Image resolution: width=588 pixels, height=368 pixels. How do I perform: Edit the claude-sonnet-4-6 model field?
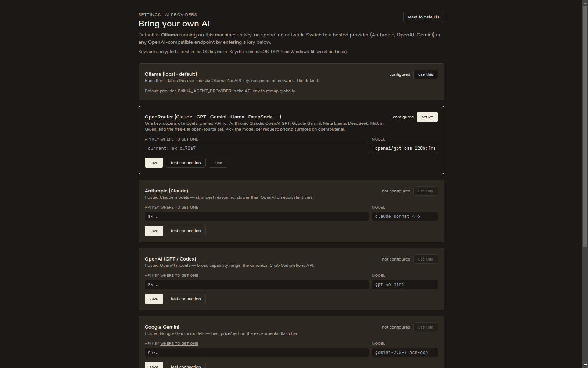point(405,216)
